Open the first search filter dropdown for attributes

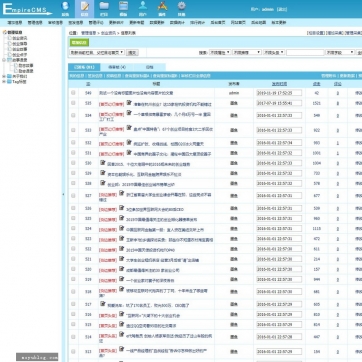coord(219,52)
